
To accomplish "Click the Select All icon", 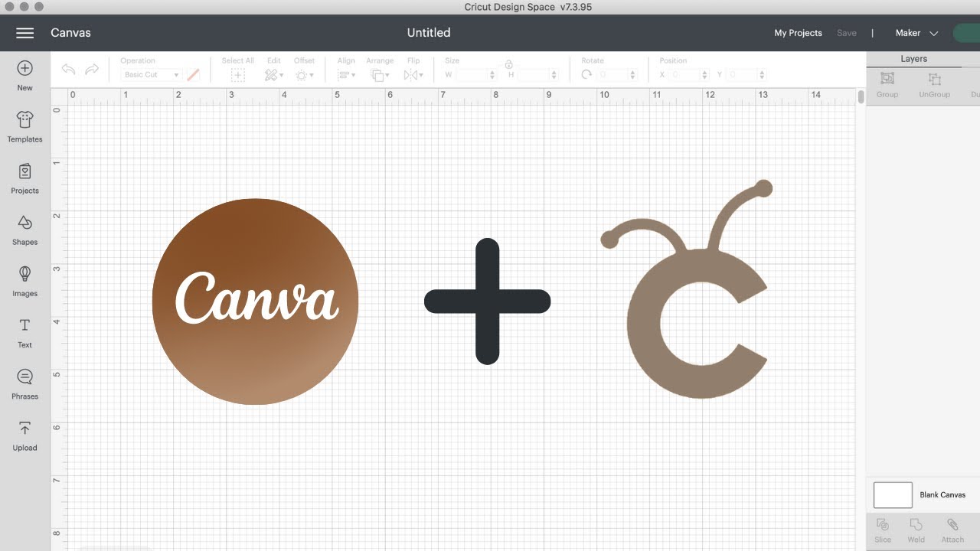I will click(x=237, y=75).
